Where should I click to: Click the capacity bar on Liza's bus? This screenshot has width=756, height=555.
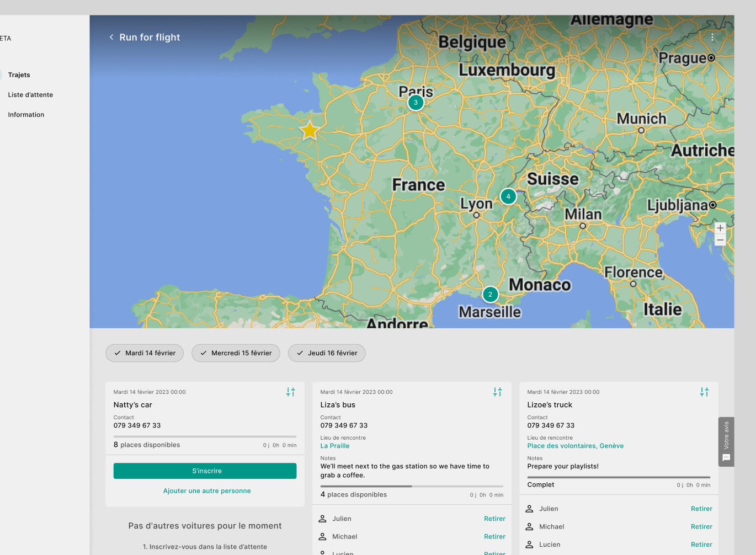412,486
